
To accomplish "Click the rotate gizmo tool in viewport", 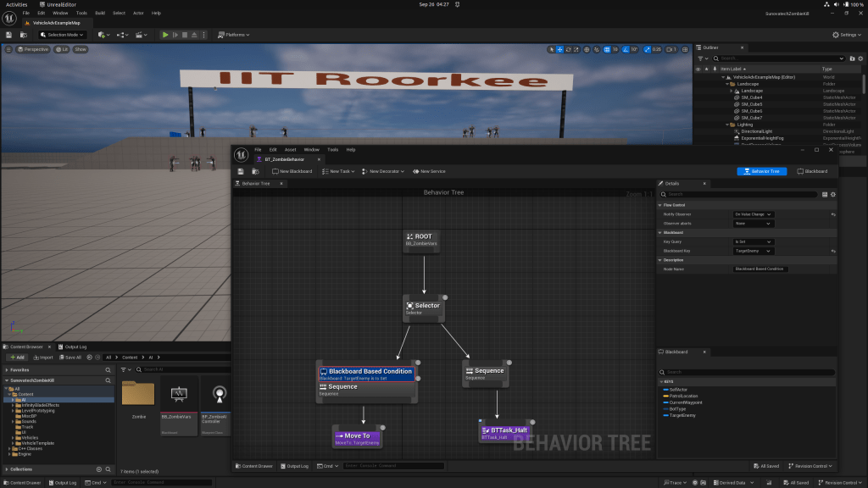I will click(x=570, y=50).
